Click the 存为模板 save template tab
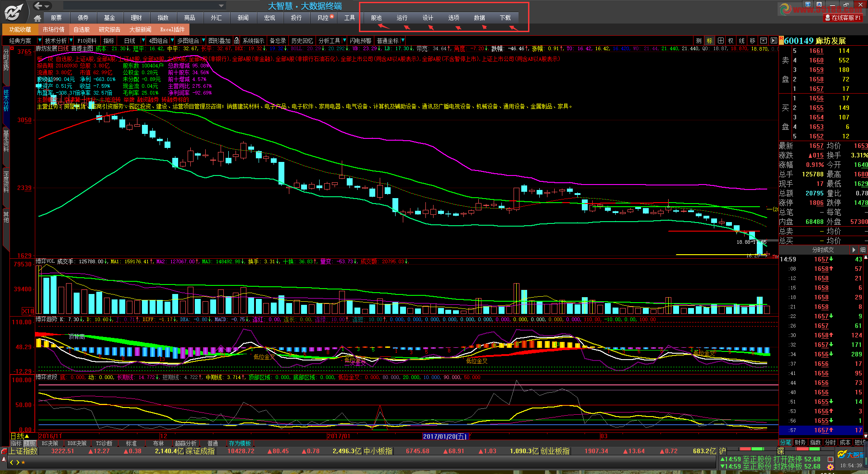This screenshot has height=474, width=868. coord(240,443)
